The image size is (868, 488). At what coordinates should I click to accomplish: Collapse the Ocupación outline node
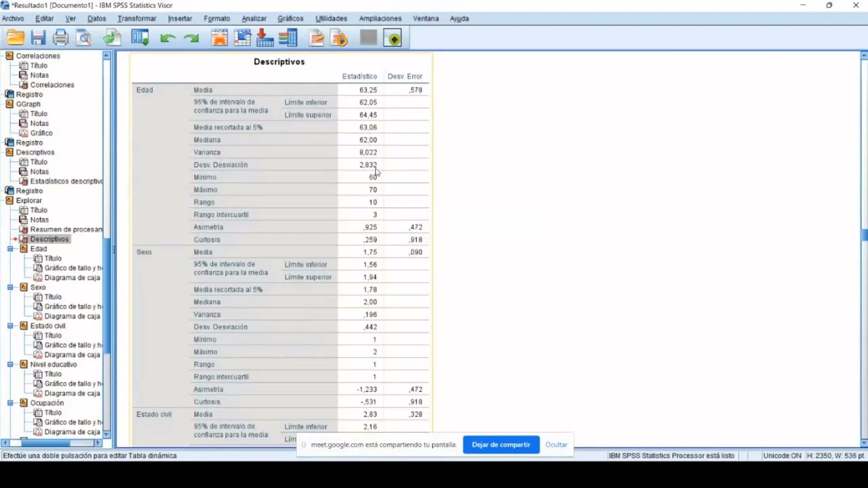[x=10, y=403]
